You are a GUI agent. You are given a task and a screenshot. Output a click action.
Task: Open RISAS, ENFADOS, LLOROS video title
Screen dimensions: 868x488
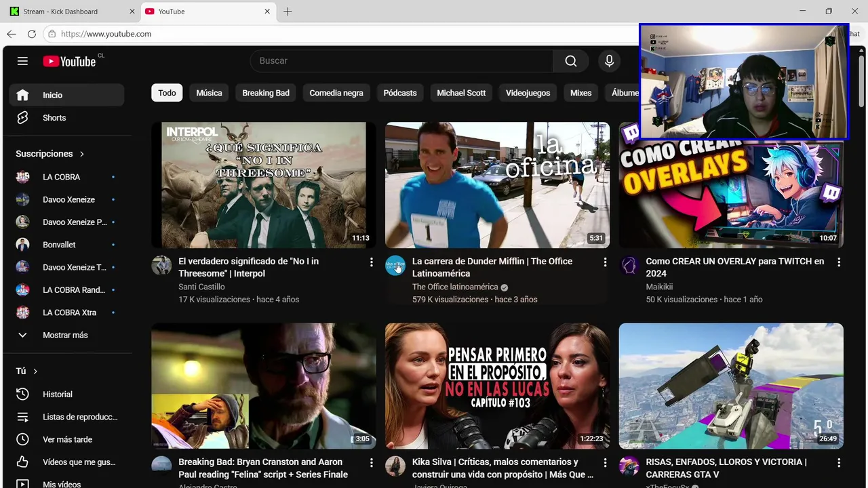click(x=726, y=468)
